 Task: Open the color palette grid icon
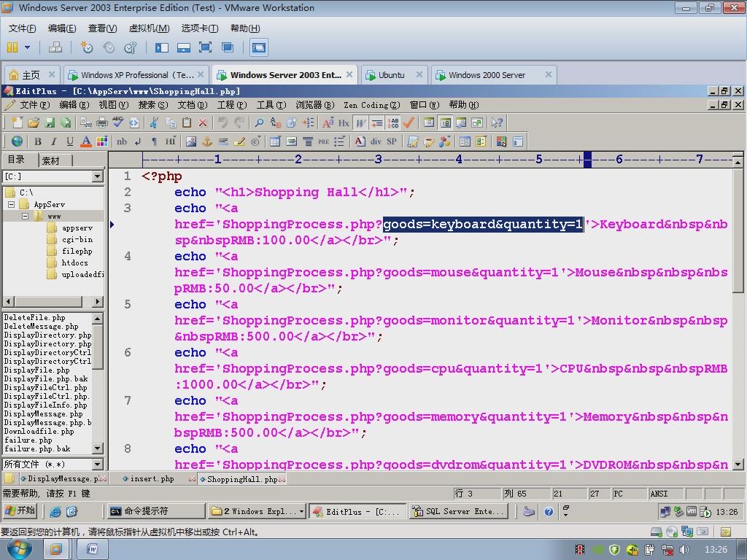102,141
